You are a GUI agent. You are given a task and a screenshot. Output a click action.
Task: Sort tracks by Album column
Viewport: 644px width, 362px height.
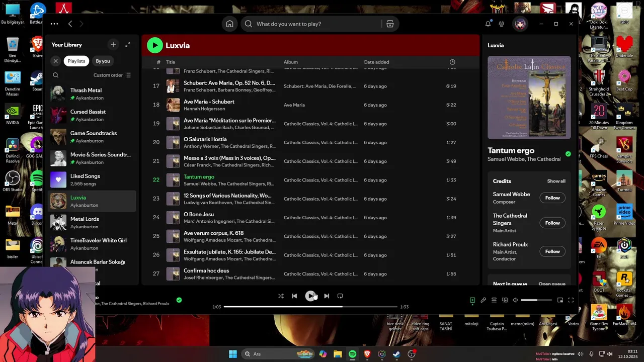click(291, 62)
